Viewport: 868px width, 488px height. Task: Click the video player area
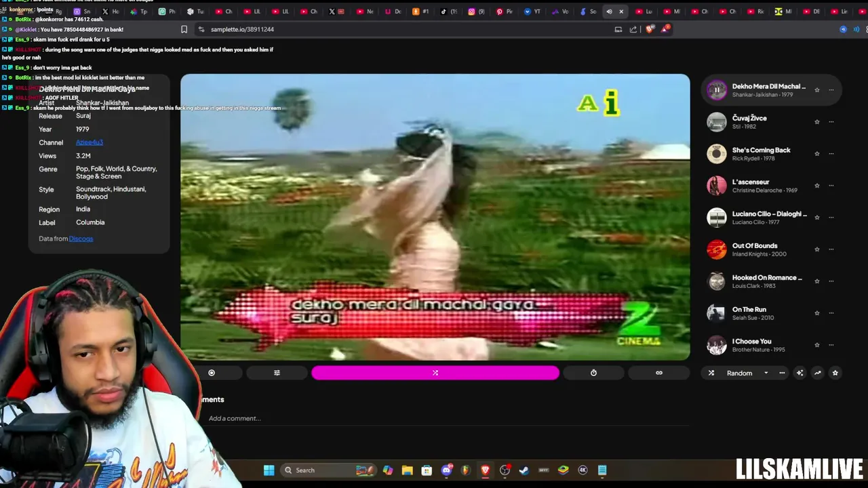tap(435, 217)
